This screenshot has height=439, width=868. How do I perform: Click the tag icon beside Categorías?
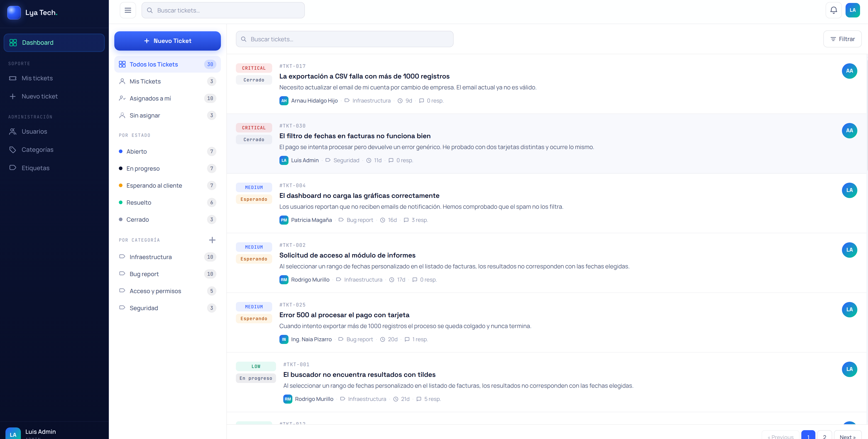[x=13, y=150]
